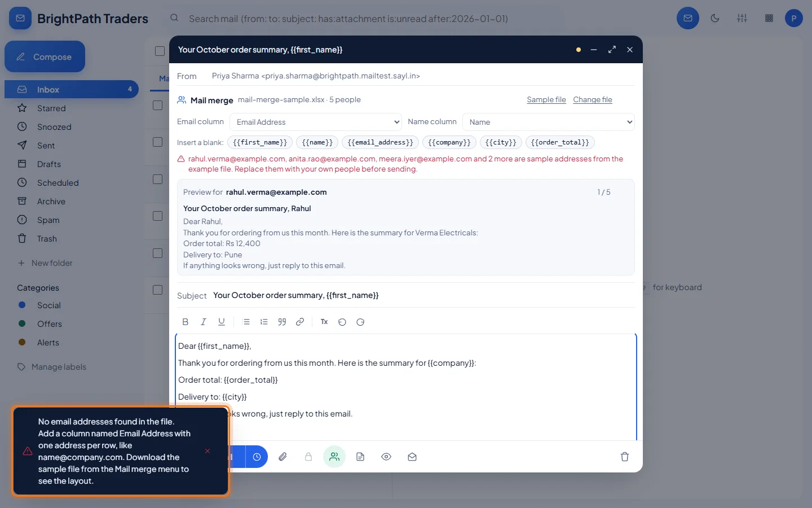Image resolution: width=812 pixels, height=508 pixels.
Task: Open the Inbox folder
Action: (72, 89)
